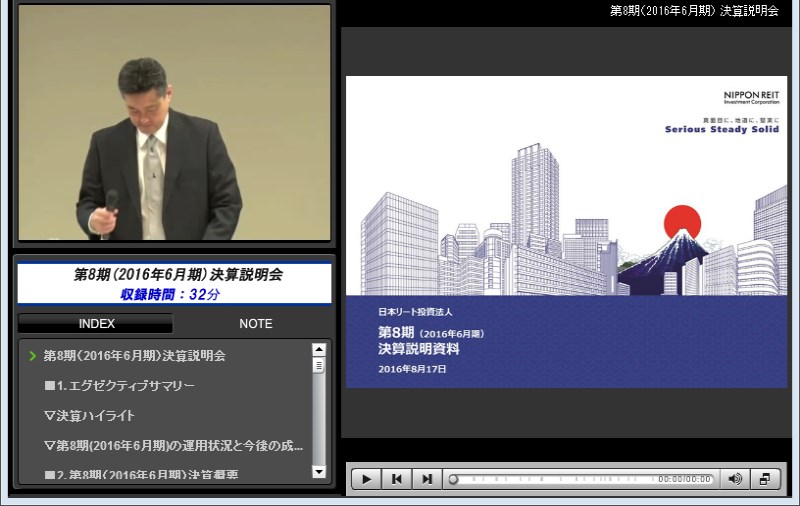Click the 00:00/00:00 time display
Image resolution: width=800 pixels, height=506 pixels.
(684, 479)
